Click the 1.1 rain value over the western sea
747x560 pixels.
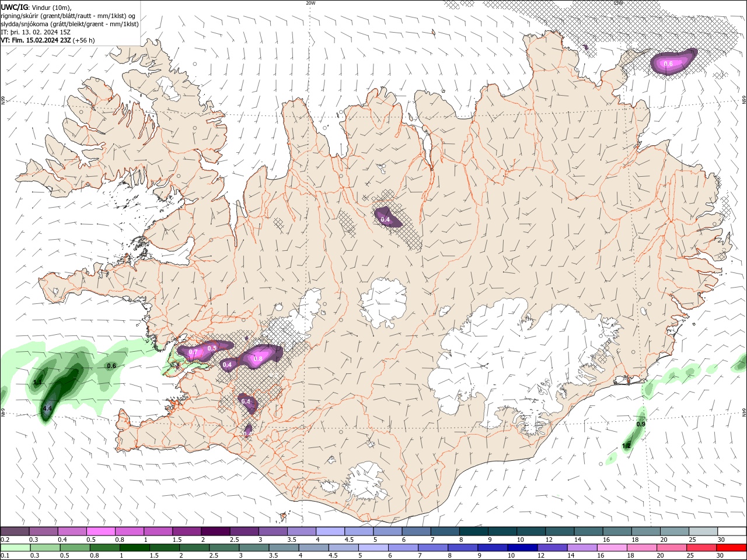click(37, 382)
